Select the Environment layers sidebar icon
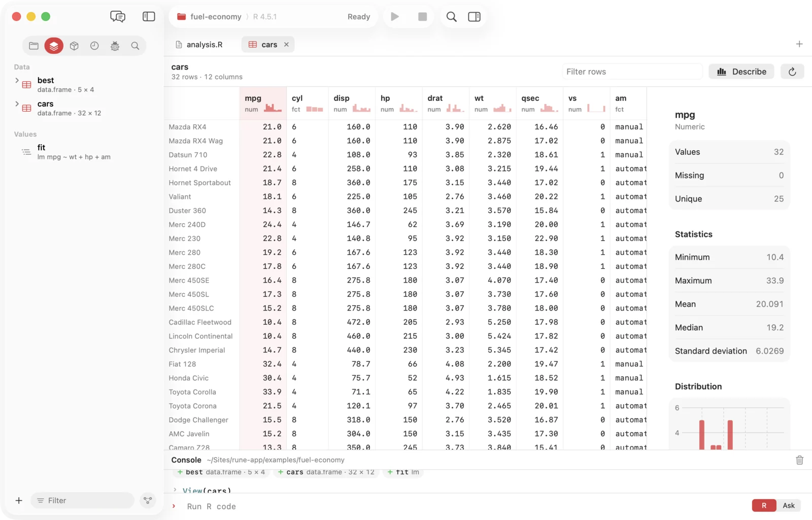Image resolution: width=812 pixels, height=520 pixels. click(x=54, y=46)
